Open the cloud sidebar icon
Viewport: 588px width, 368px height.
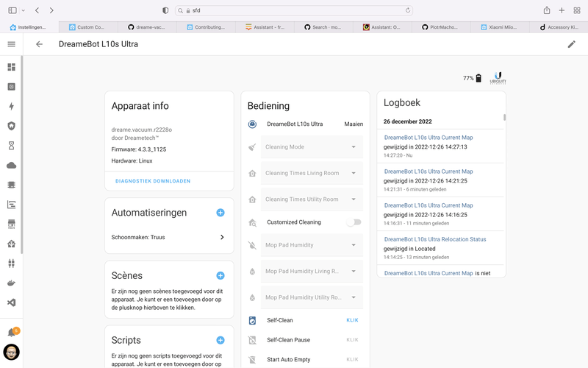click(11, 165)
